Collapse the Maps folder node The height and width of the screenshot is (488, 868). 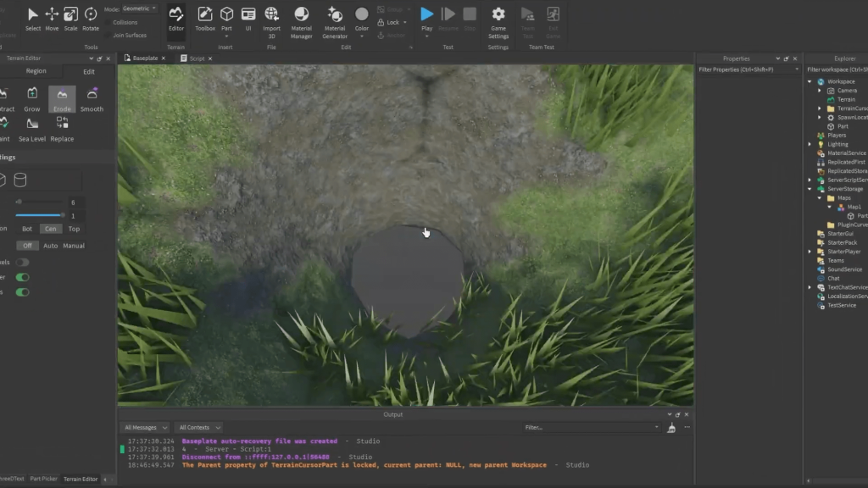pyautogui.click(x=820, y=197)
